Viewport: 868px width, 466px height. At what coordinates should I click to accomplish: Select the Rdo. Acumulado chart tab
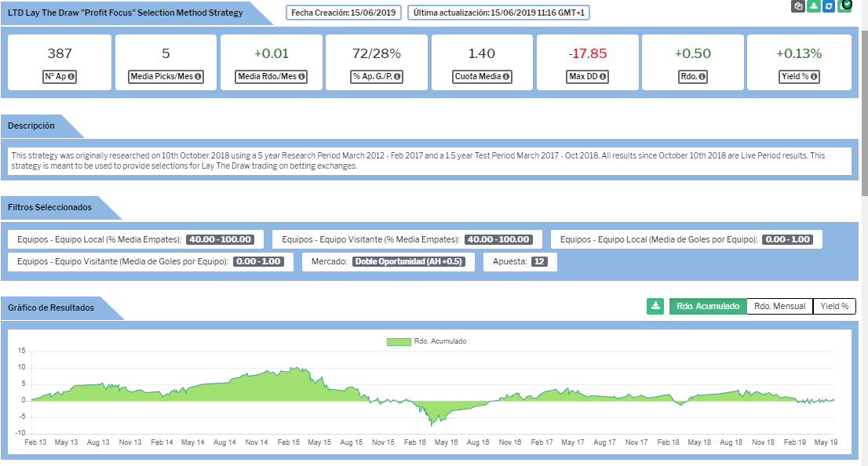tap(708, 306)
